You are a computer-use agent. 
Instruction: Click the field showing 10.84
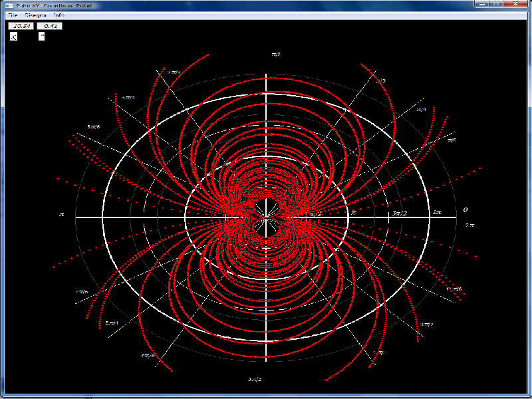click(21, 26)
